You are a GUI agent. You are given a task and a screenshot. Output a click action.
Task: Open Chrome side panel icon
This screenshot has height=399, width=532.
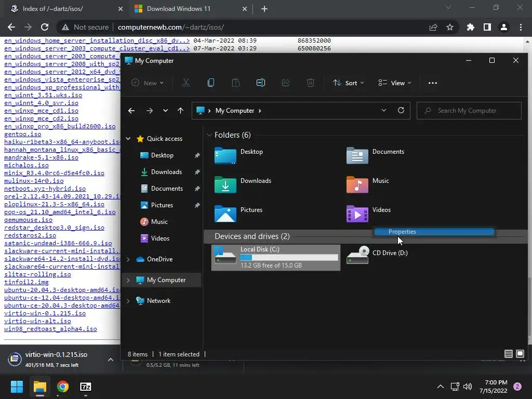click(x=487, y=27)
